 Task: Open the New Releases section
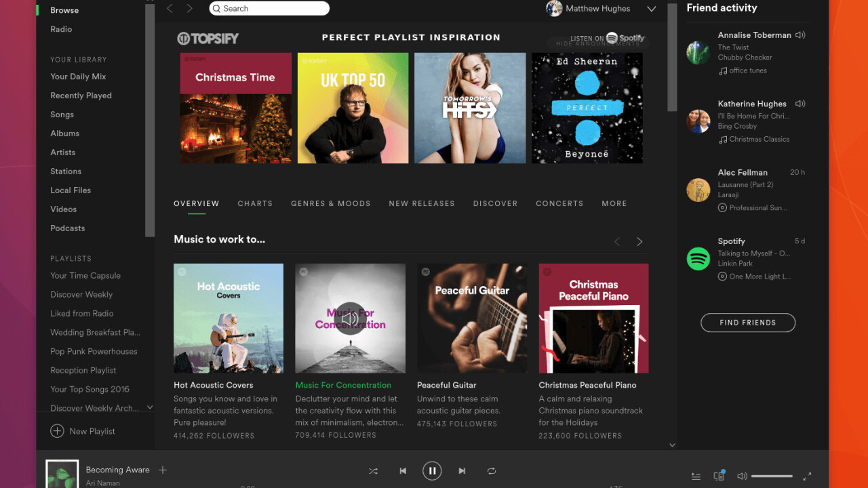[422, 203]
